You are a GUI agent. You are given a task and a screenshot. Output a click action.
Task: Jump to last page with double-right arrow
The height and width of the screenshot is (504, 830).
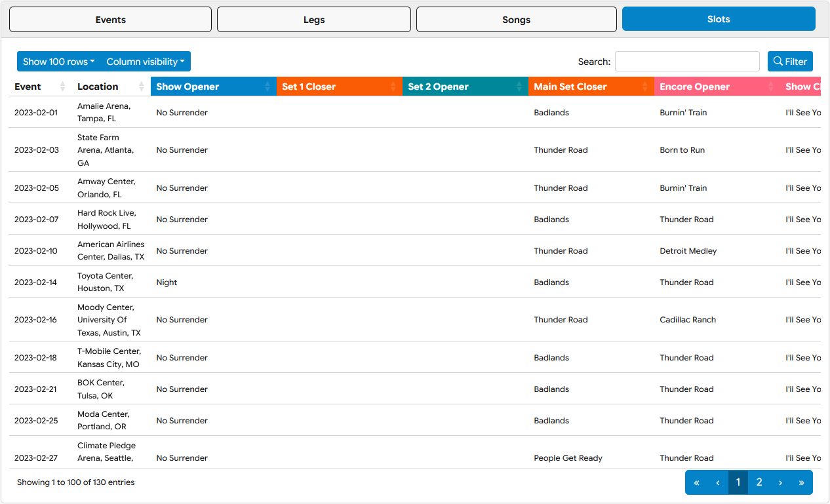(801, 482)
